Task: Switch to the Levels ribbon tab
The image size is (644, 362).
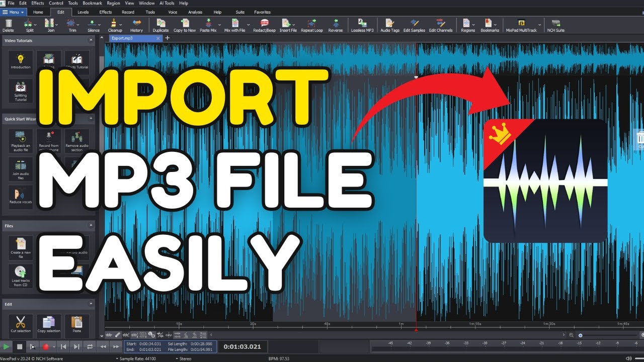Action: 84,12
